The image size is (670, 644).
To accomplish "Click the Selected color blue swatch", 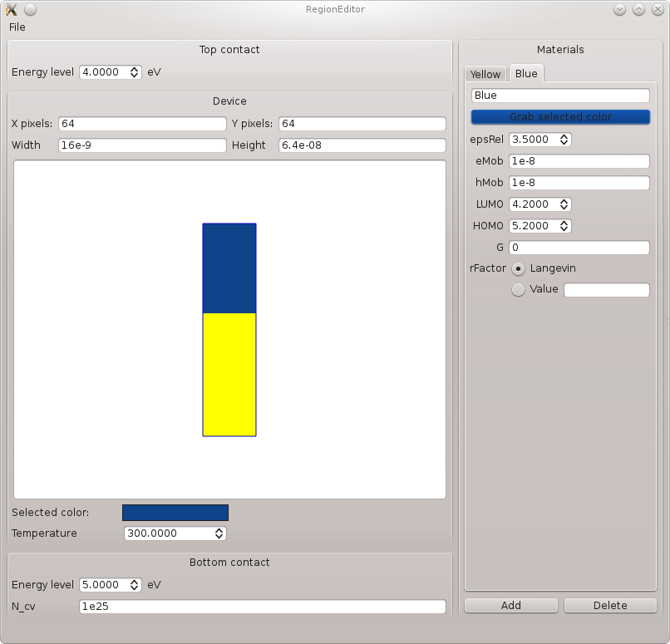I will point(175,513).
